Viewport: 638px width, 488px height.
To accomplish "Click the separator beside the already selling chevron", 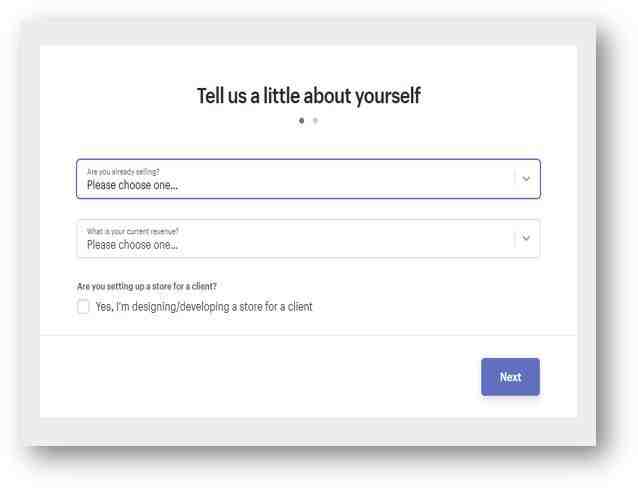I will coord(515,179).
